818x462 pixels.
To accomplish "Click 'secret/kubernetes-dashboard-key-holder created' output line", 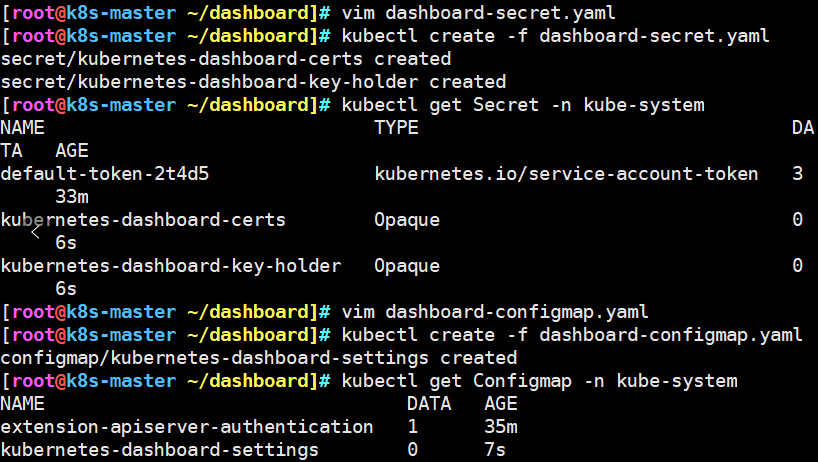I will tap(253, 81).
